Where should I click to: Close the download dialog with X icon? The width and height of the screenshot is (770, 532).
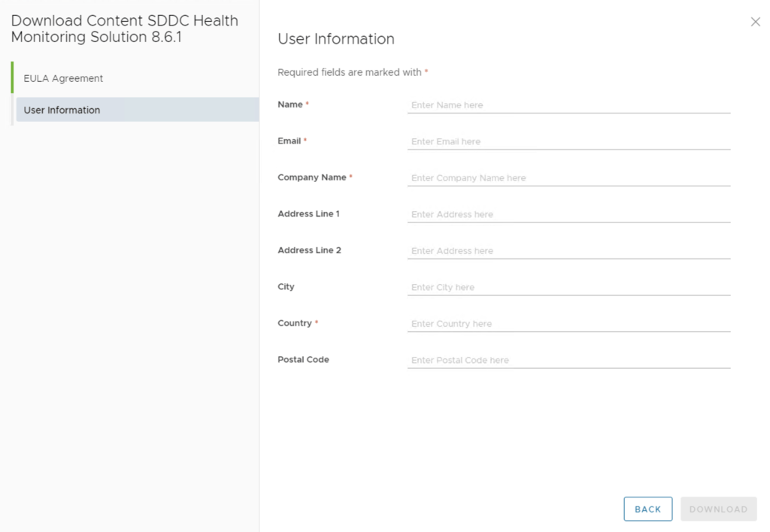tap(755, 22)
